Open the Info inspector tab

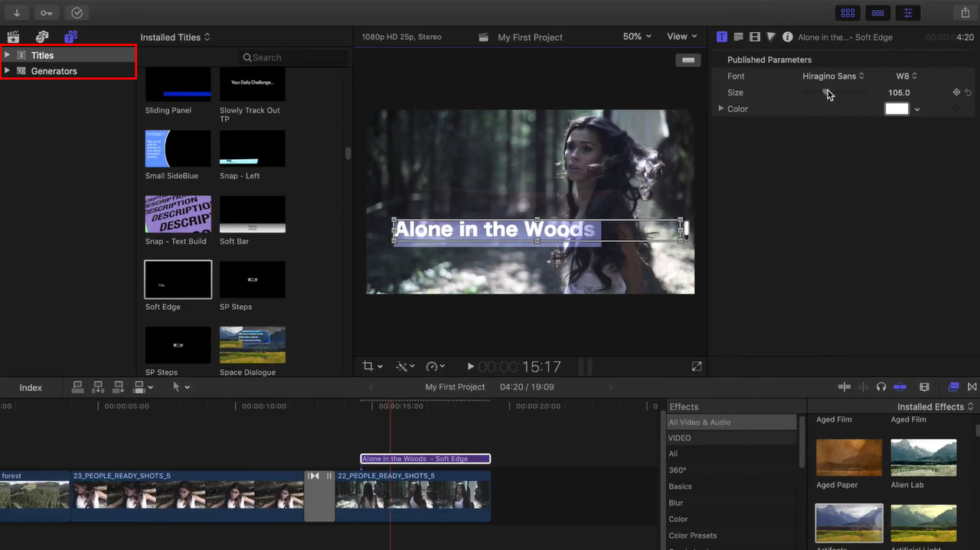pos(787,37)
